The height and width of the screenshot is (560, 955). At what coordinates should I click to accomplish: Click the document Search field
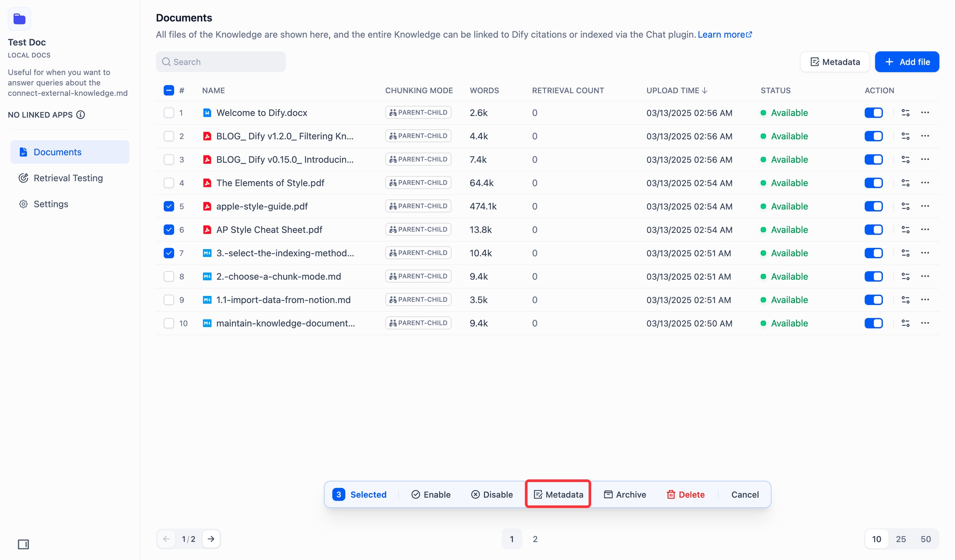(221, 62)
